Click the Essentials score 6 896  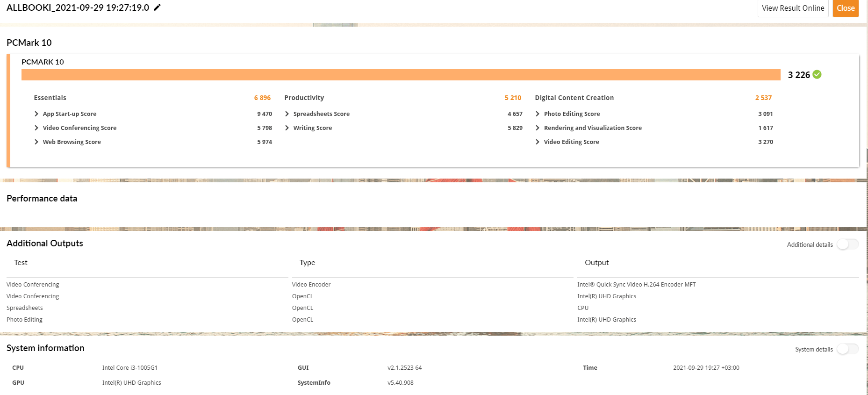(262, 98)
